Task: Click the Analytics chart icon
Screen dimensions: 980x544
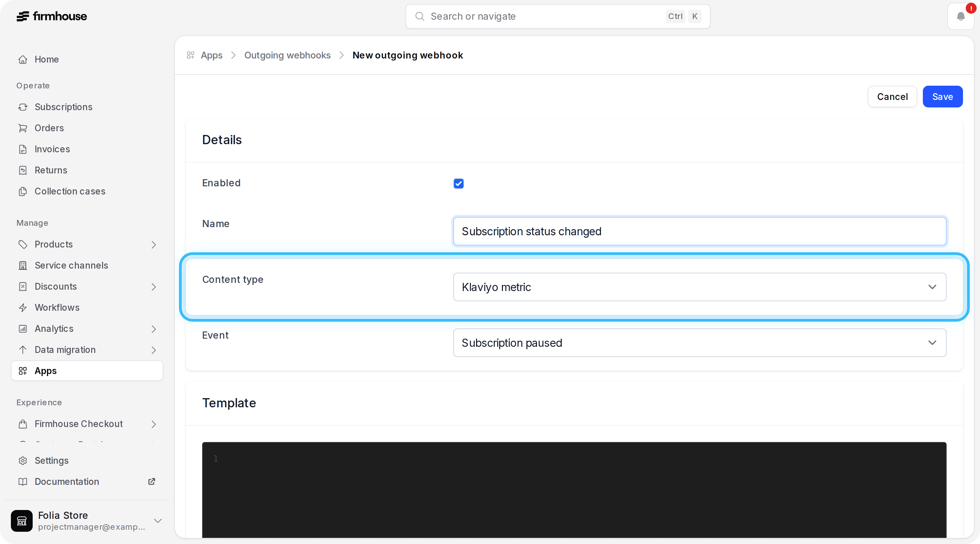Action: [x=23, y=329]
